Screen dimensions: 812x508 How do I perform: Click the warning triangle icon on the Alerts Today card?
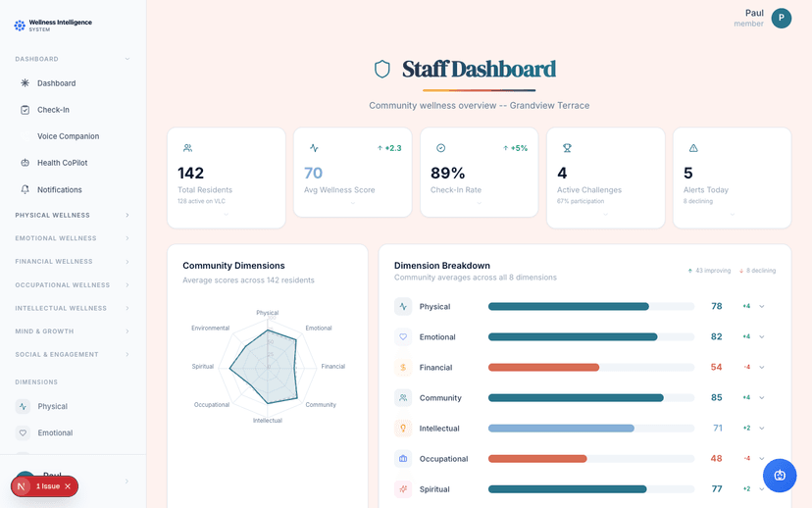(693, 148)
